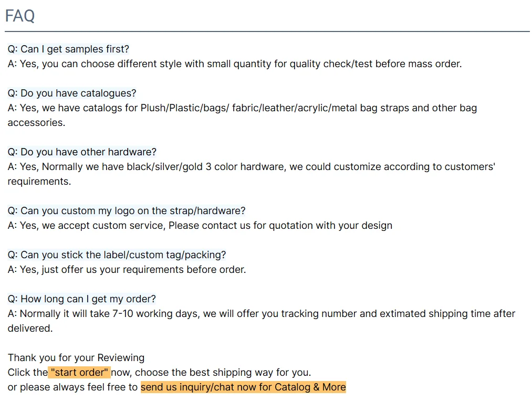Click the answer "just offer us your requirements"
The image size is (532, 412).
127,269
